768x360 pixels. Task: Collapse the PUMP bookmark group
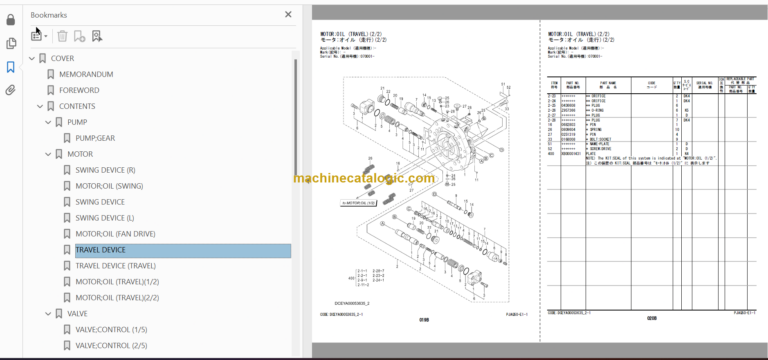48,122
